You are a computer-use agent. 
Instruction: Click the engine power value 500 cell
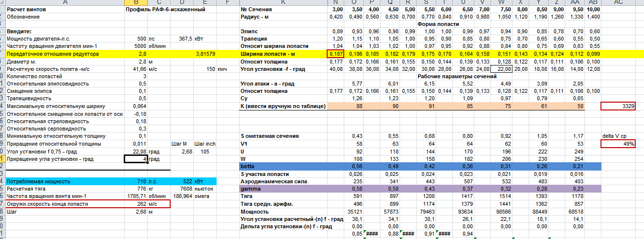(135, 39)
